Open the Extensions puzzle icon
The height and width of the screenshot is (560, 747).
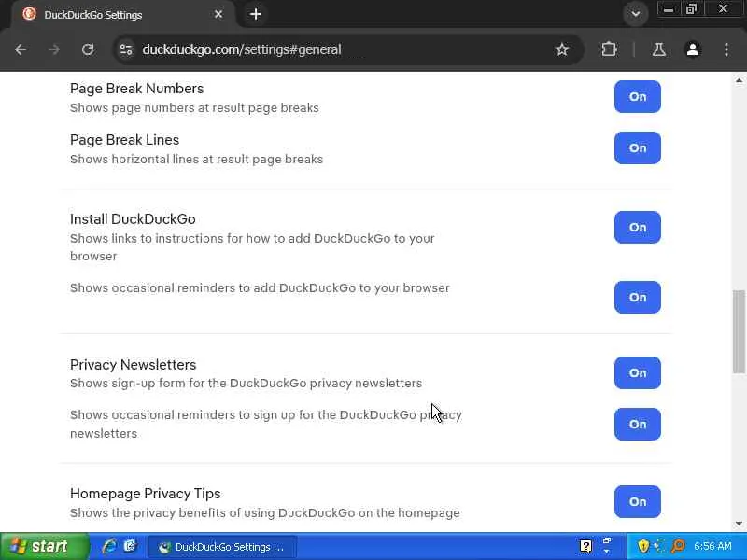point(610,49)
